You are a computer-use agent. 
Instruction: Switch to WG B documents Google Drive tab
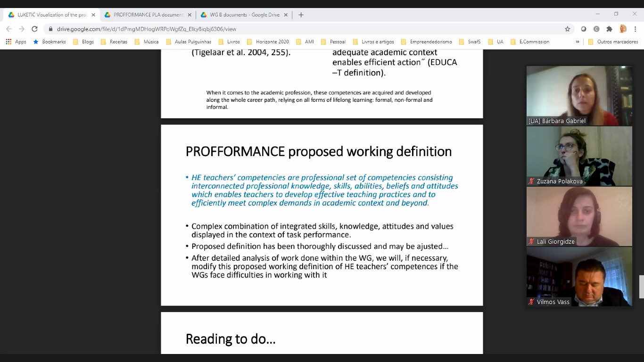pyautogui.click(x=244, y=15)
